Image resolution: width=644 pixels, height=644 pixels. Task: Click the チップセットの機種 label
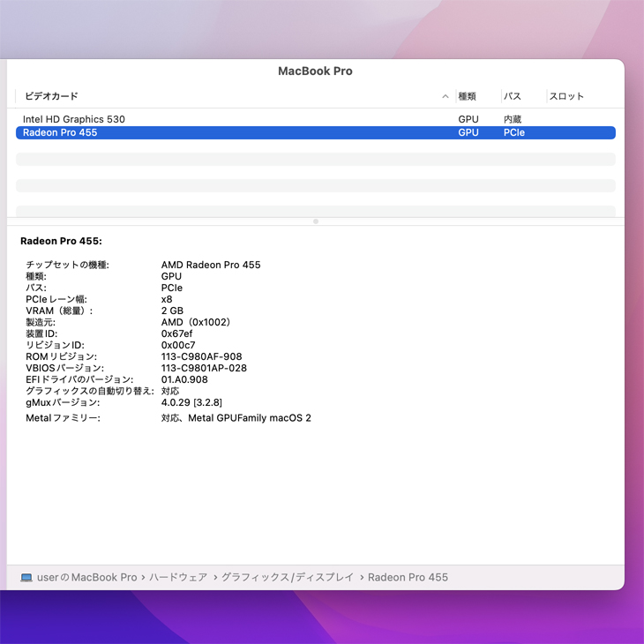[67, 265]
